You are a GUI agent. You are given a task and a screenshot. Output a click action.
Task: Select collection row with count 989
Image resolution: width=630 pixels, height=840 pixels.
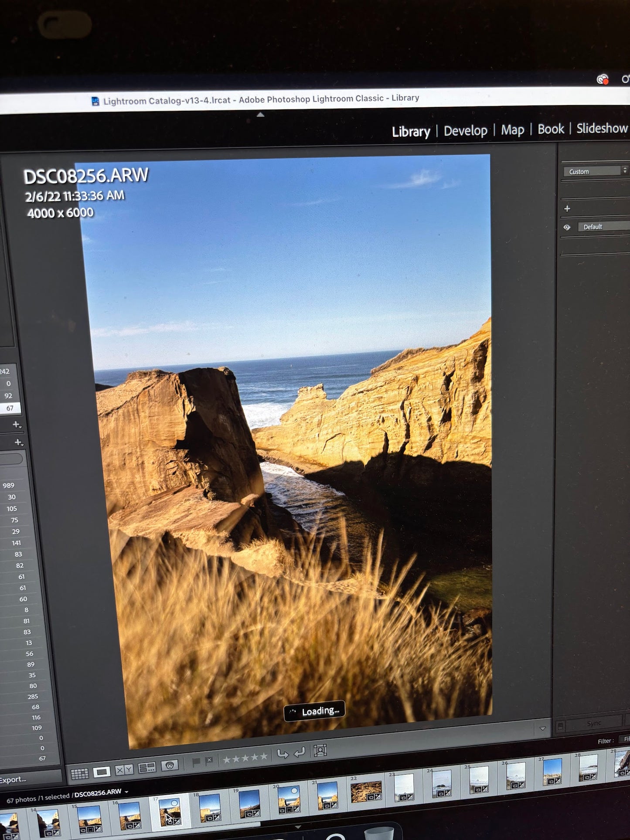tap(12, 486)
